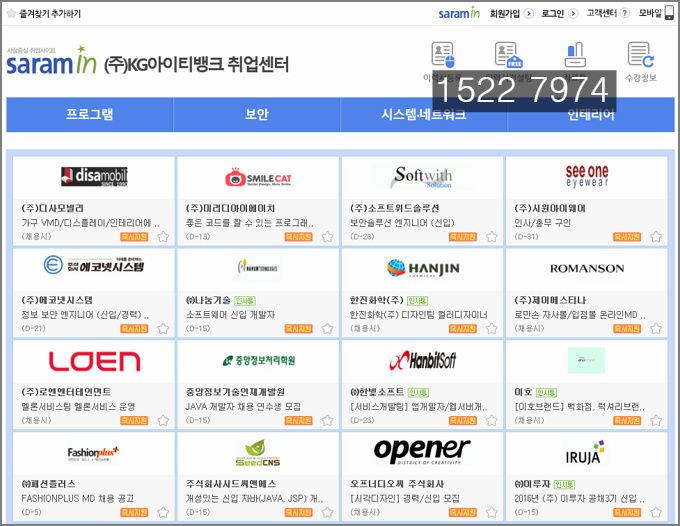Open opener company logo
The width and height of the screenshot is (680, 526).
click(x=422, y=451)
